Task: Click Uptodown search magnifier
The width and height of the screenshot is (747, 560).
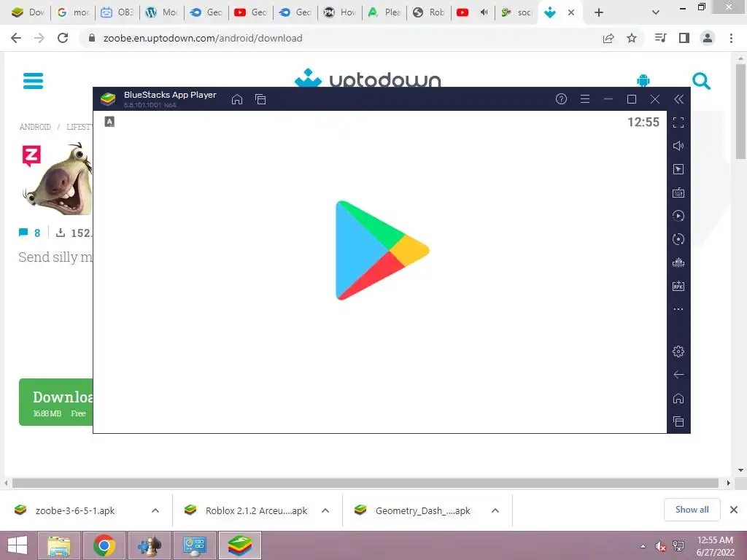Action: [701, 81]
